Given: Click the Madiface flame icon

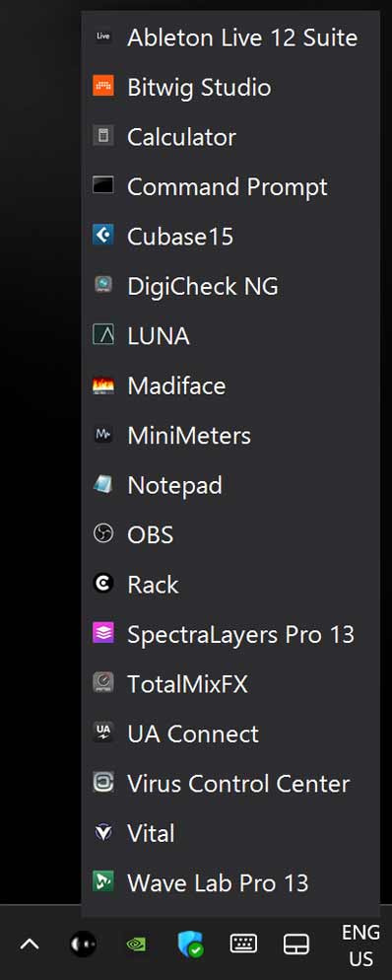Looking at the screenshot, I should tap(103, 385).
